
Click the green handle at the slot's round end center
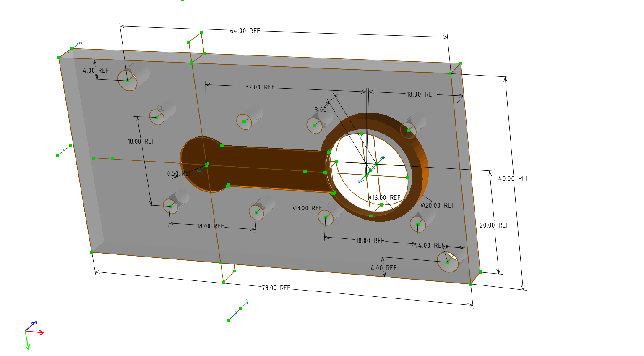(x=207, y=164)
